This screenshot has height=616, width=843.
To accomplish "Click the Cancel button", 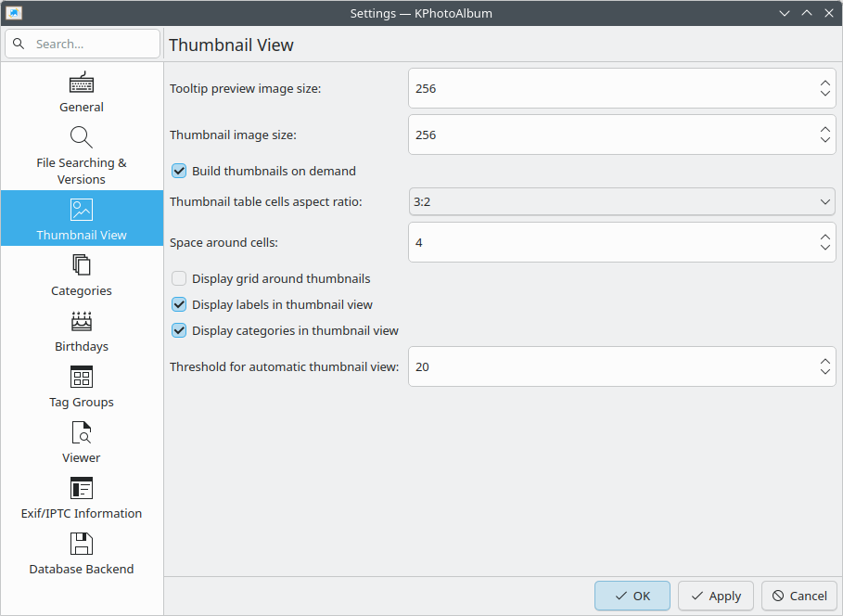I will [799, 596].
